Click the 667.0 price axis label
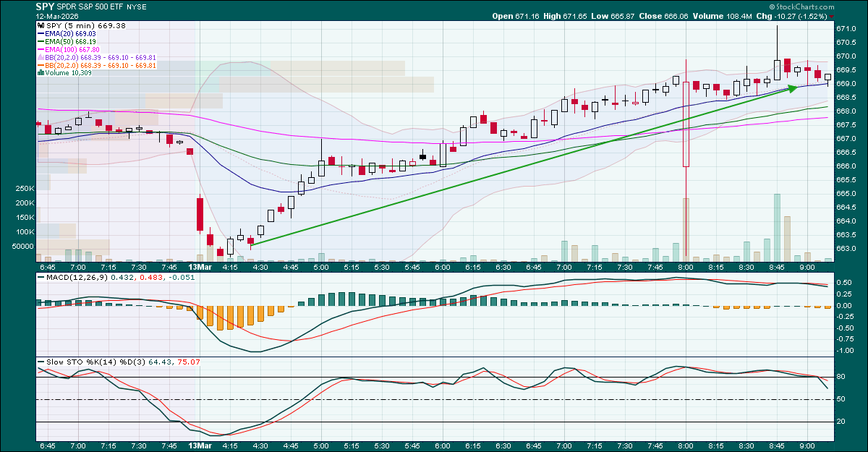The height and width of the screenshot is (452, 868). (x=847, y=139)
